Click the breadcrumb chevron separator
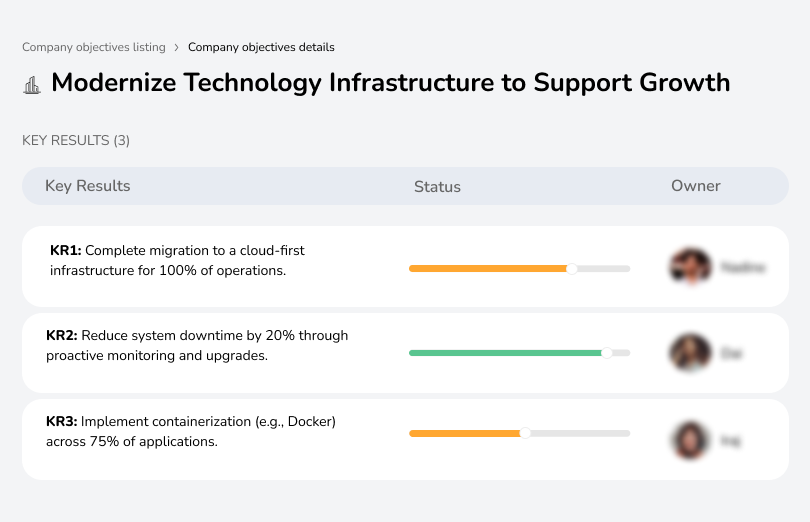 click(x=176, y=48)
